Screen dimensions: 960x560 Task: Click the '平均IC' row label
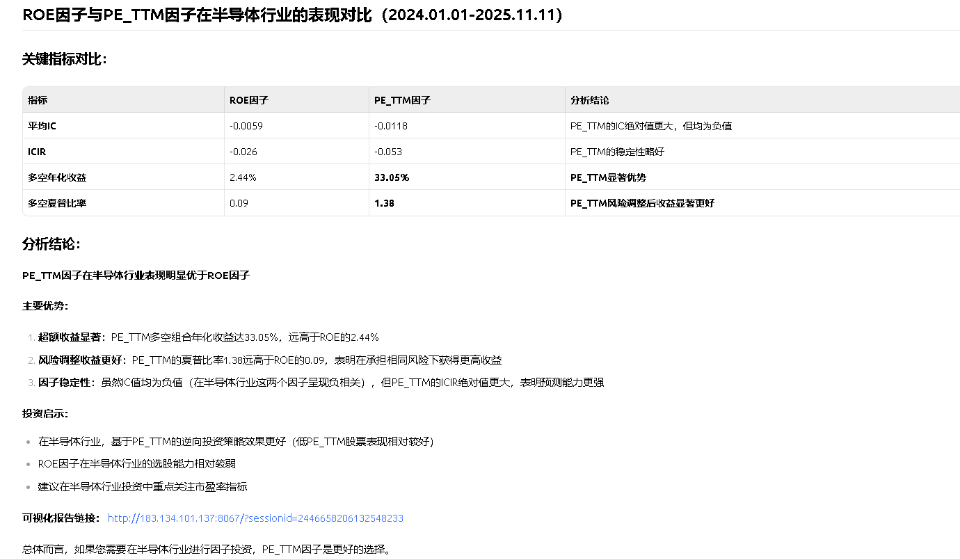[x=42, y=126]
